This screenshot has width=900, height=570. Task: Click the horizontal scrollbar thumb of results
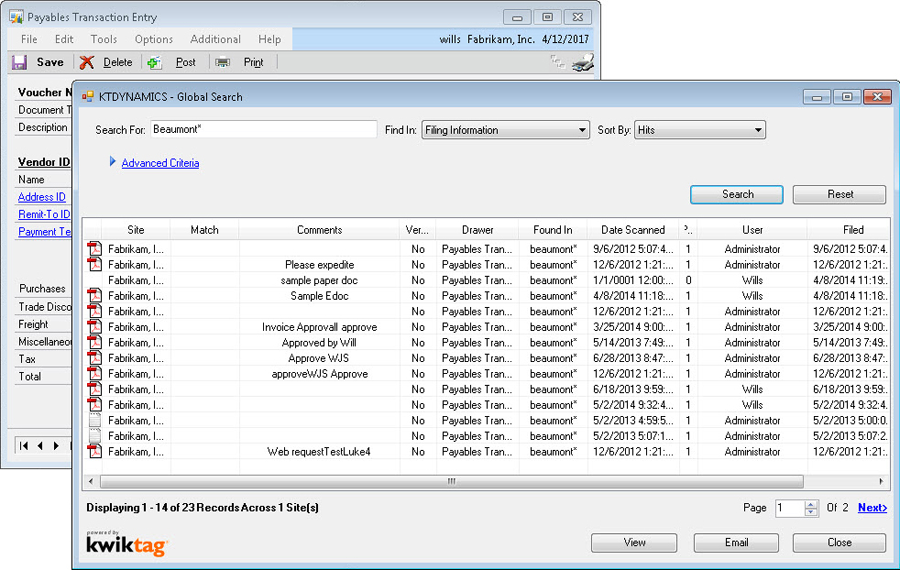452,481
